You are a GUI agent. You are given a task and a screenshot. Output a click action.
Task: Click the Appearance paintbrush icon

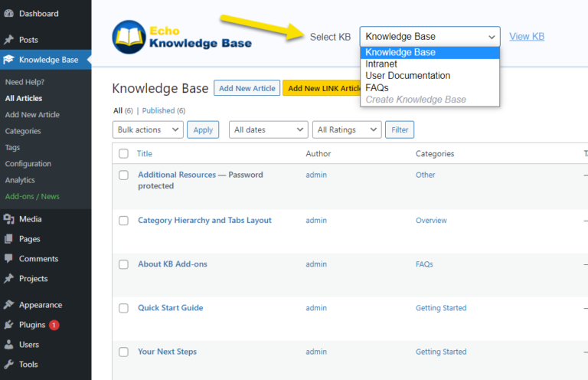pos(8,305)
